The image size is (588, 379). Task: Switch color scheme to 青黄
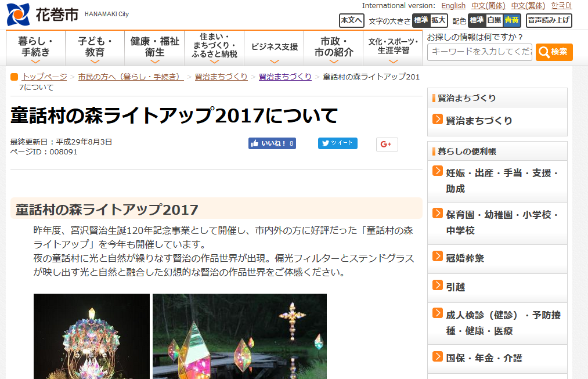511,20
